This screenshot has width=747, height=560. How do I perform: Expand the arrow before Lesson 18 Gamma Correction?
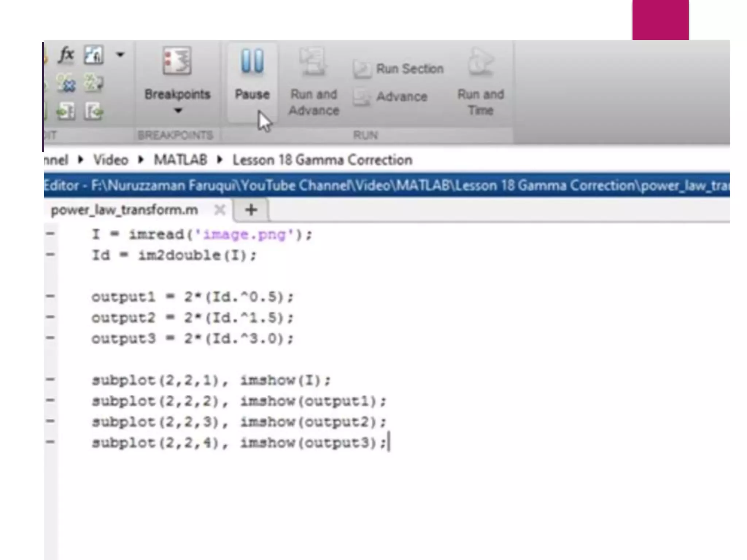click(220, 160)
